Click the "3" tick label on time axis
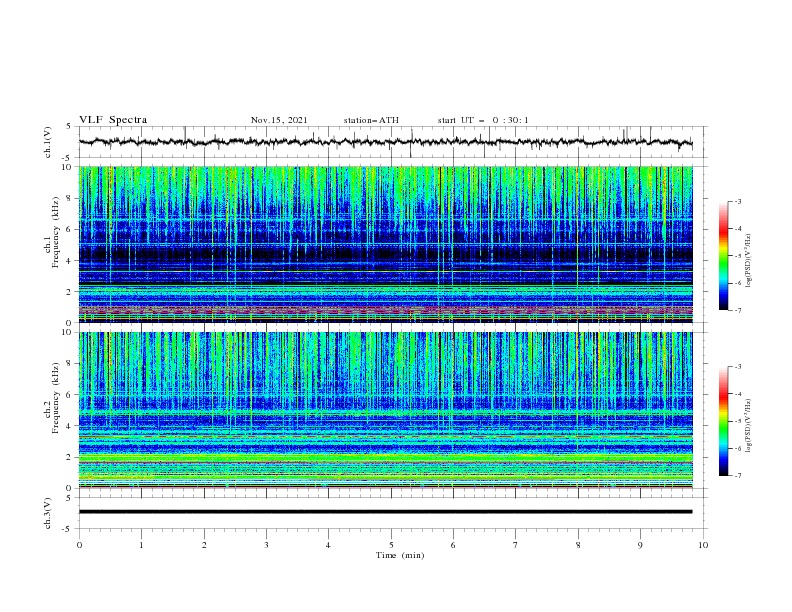The height and width of the screenshot is (612, 792). (x=266, y=545)
